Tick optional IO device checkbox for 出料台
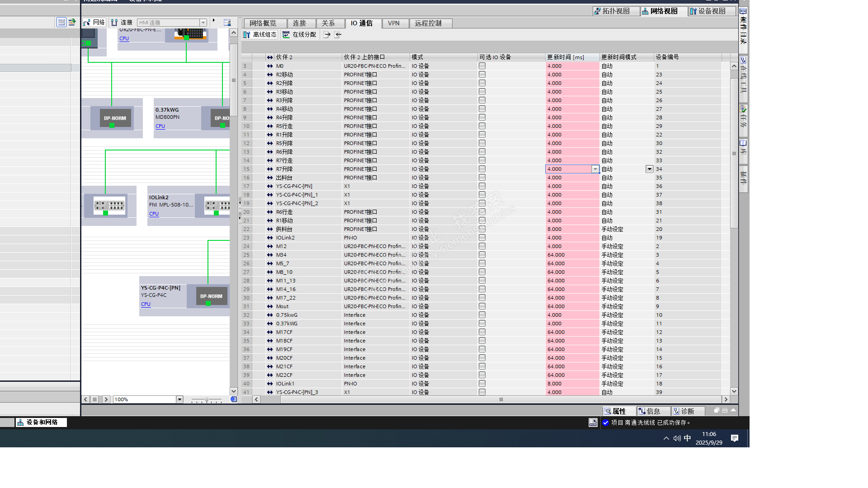This screenshot has width=868, height=488. pyautogui.click(x=482, y=178)
